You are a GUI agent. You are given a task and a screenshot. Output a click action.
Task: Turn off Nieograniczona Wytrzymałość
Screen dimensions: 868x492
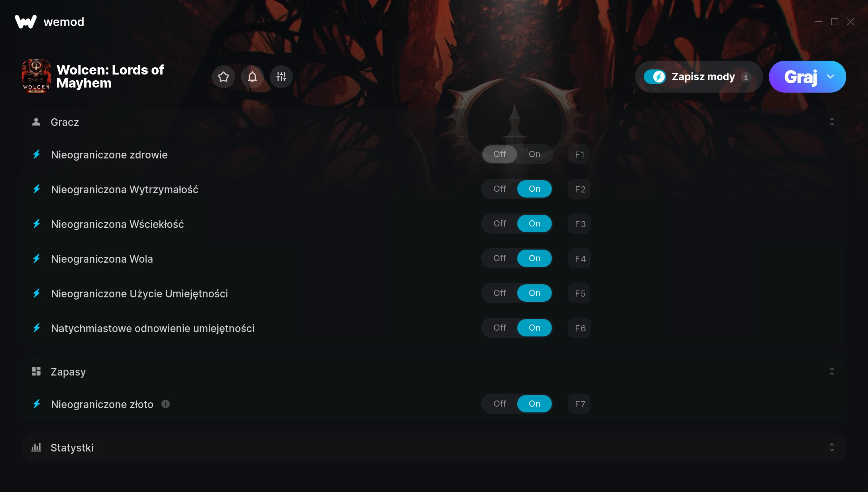[x=500, y=189]
